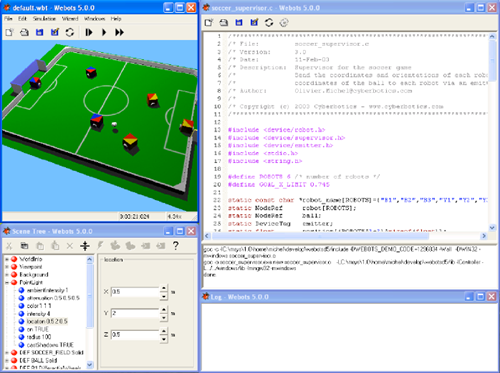This screenshot has height=373, width=500.
Task: Decrease the Y location value
Action: 164,317
